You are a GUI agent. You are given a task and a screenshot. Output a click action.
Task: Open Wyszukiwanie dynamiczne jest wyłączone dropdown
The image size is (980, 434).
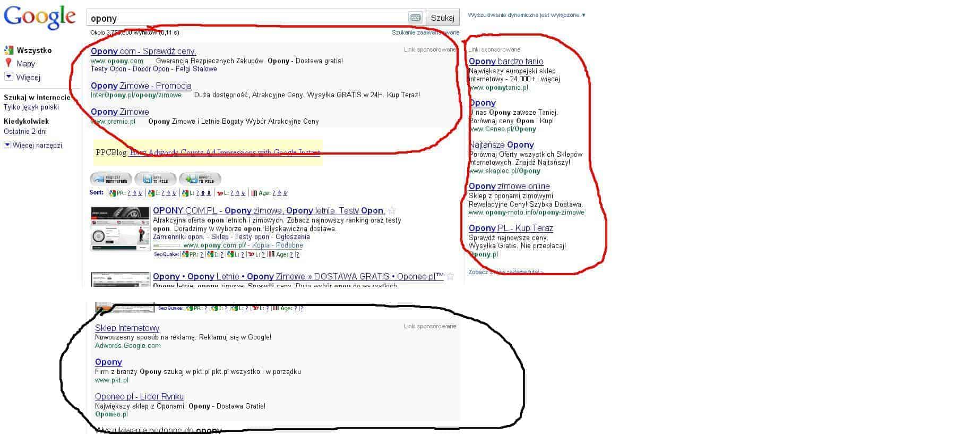coord(527,15)
